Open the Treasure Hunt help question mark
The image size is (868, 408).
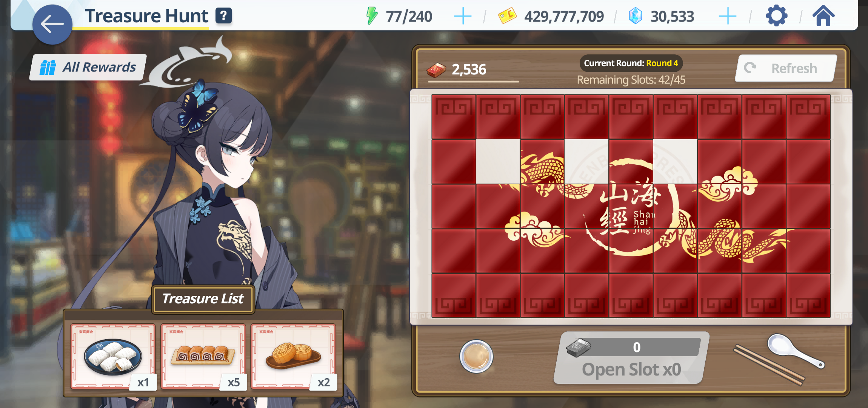pyautogui.click(x=223, y=16)
